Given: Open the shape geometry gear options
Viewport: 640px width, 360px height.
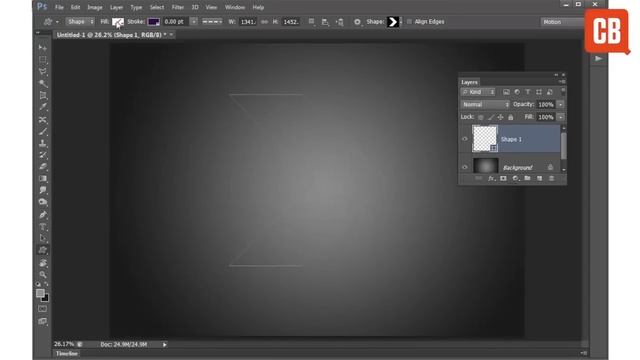Looking at the screenshot, I should point(358,22).
